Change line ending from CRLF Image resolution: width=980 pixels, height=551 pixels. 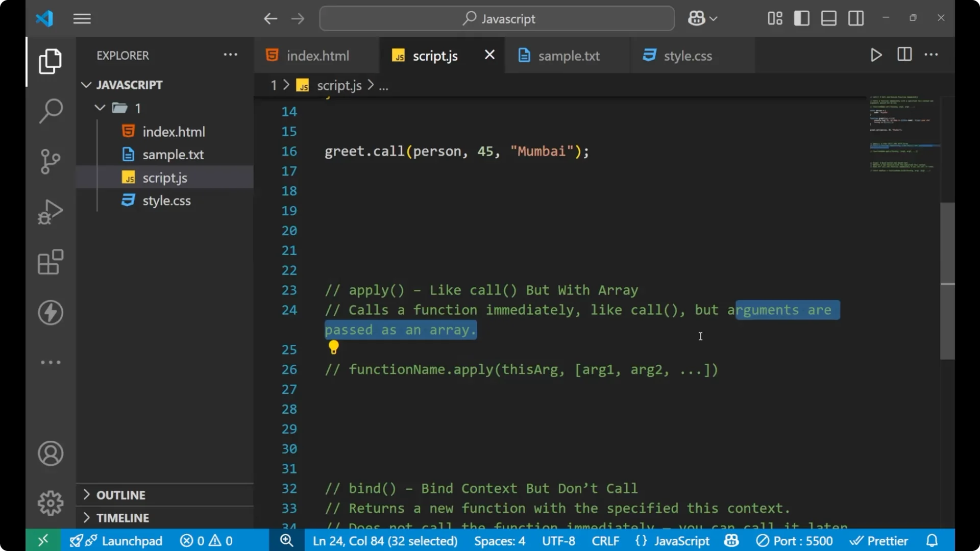coord(605,540)
